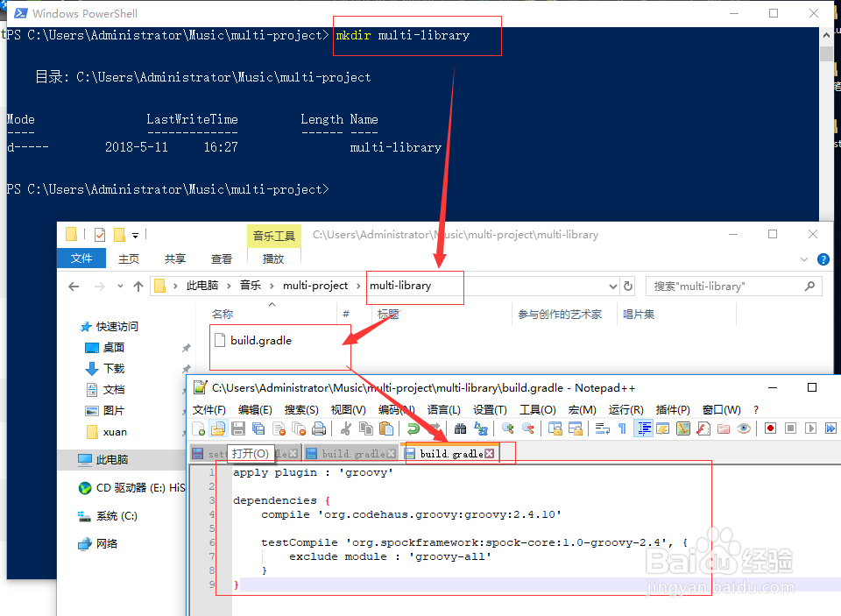Expand Explorer recent locations dropdown
Viewport: 841px width, 616px height.
pyautogui.click(x=120, y=287)
